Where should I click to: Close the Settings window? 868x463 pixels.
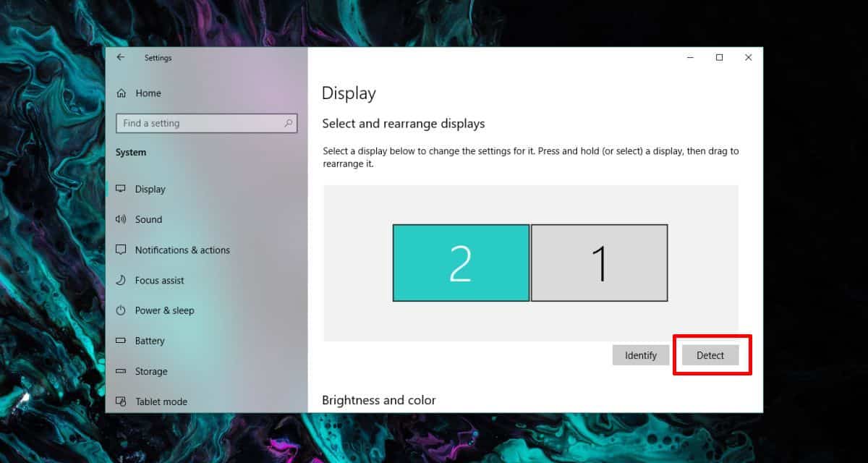(x=749, y=58)
